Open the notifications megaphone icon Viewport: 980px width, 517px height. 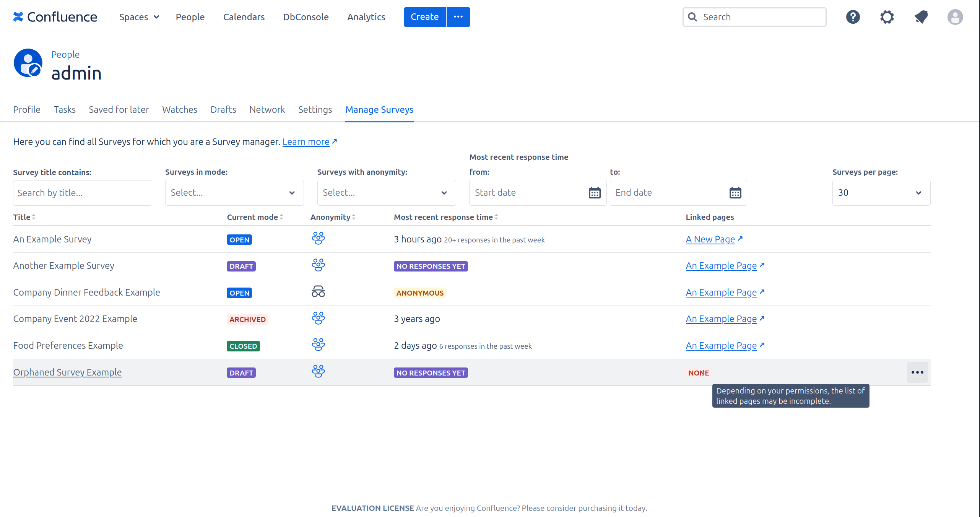click(921, 17)
